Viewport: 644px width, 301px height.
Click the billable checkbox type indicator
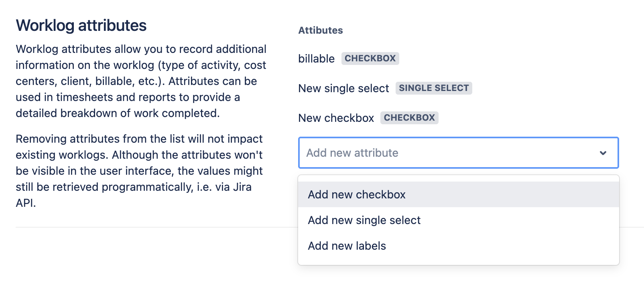[370, 58]
